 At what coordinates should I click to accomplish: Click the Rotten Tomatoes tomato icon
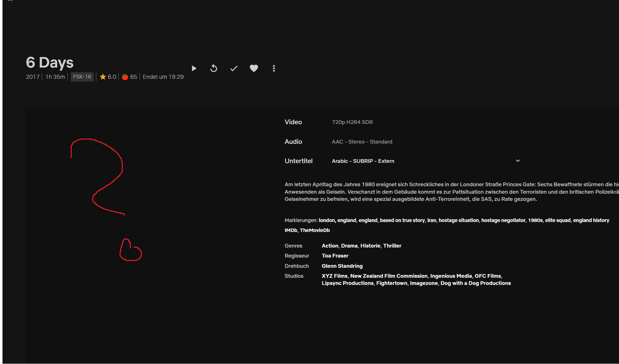125,77
